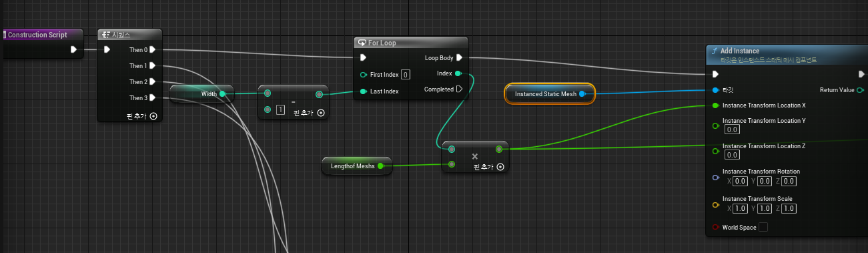
Task: Click the Rotation Z value field
Action: [789, 181]
